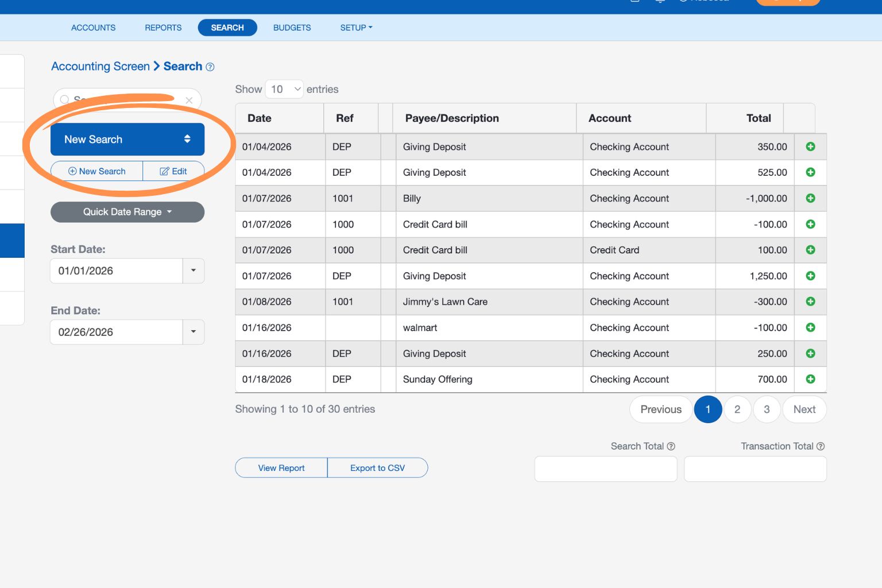The height and width of the screenshot is (588, 882).
Task: Open Start Date calendar dropdown arrow
Action: [x=194, y=270]
